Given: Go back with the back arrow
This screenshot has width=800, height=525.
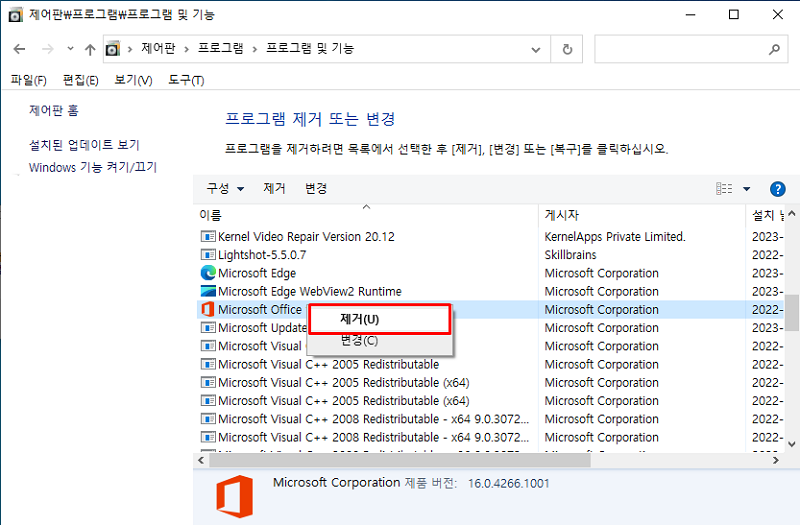Looking at the screenshot, I should tap(19, 49).
